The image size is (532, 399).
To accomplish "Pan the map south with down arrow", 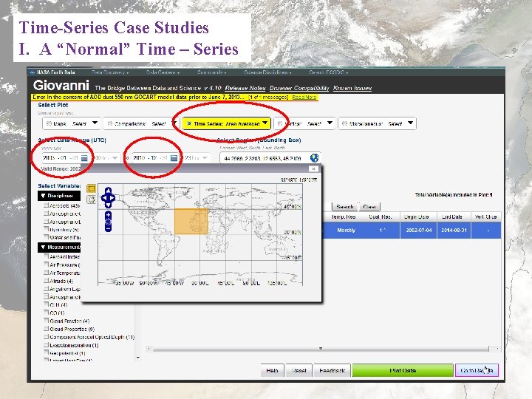I will click(108, 205).
